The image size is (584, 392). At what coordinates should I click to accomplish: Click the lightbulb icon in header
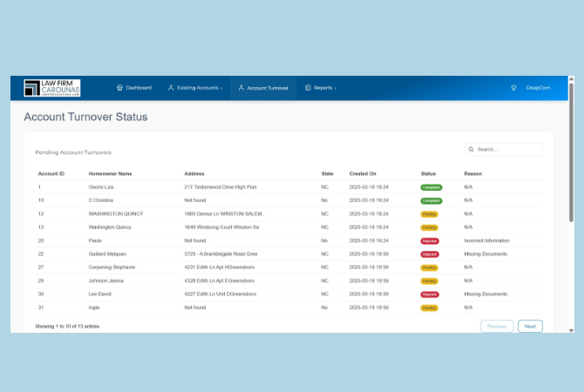(513, 88)
